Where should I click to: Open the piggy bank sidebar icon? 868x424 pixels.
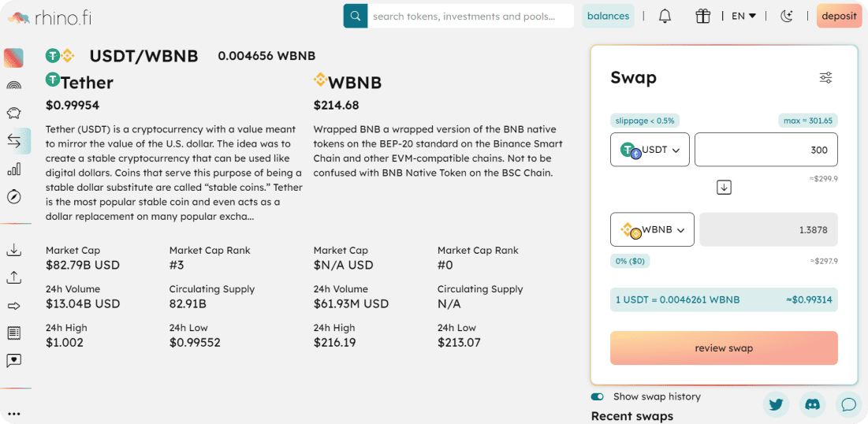(x=14, y=113)
